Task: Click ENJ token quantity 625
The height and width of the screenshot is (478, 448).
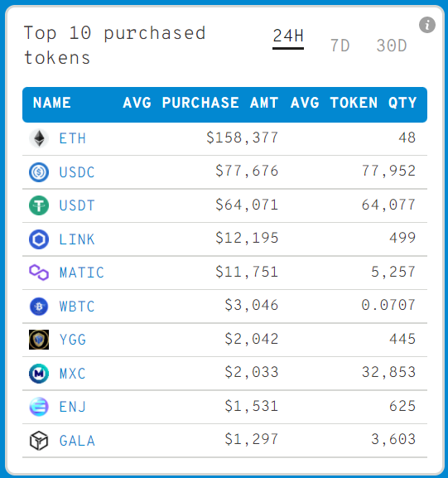Action: coord(402,406)
